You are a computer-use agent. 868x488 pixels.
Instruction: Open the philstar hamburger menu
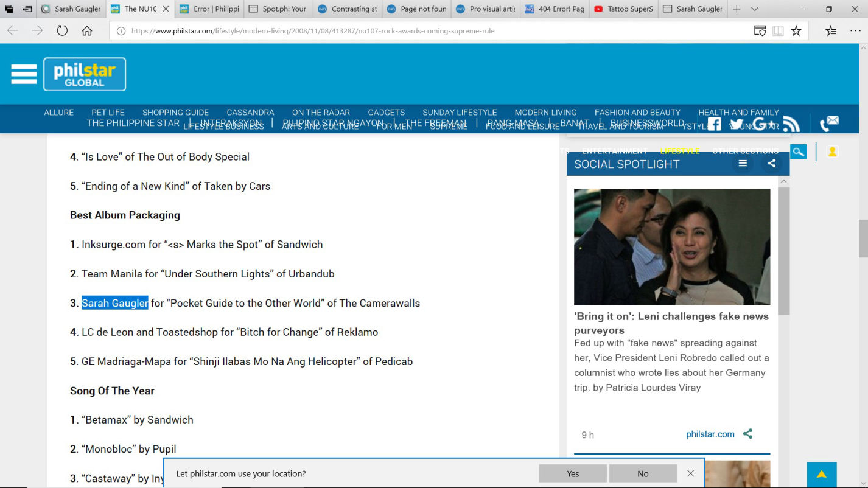pos(24,74)
